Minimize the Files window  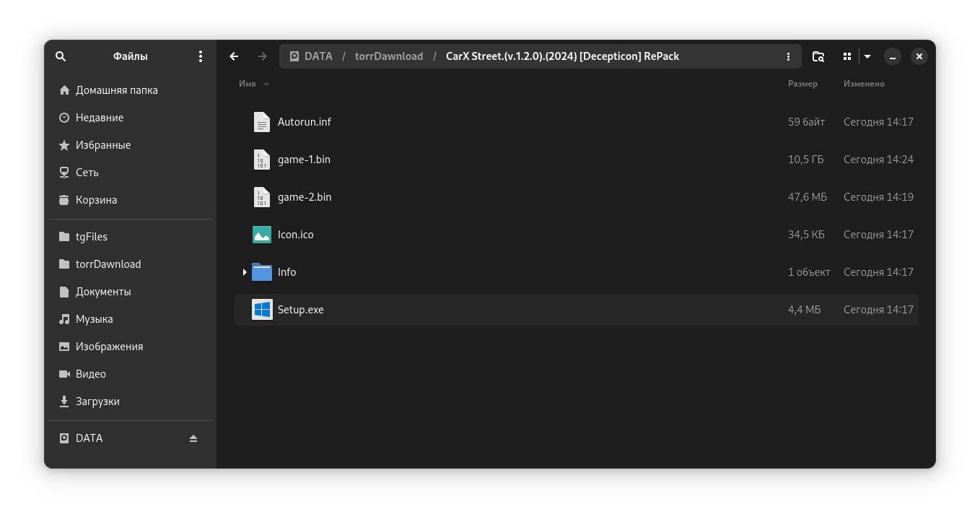[893, 56]
